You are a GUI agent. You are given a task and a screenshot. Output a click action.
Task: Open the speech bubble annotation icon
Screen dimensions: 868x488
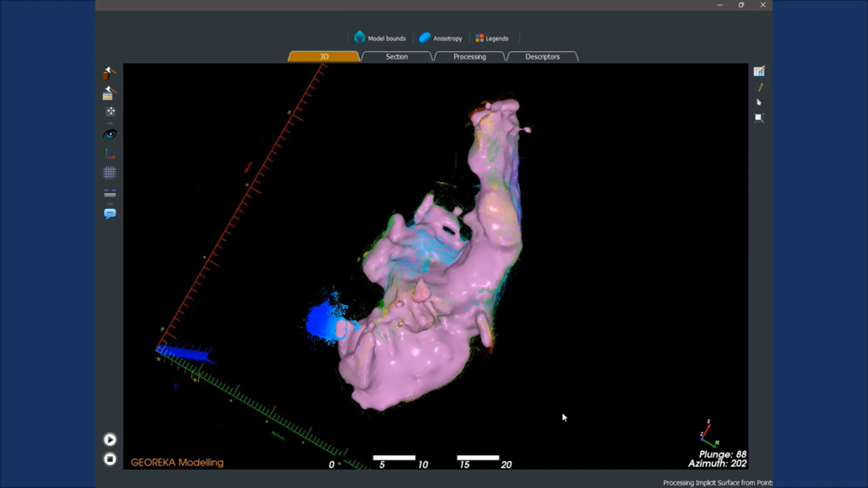point(110,213)
